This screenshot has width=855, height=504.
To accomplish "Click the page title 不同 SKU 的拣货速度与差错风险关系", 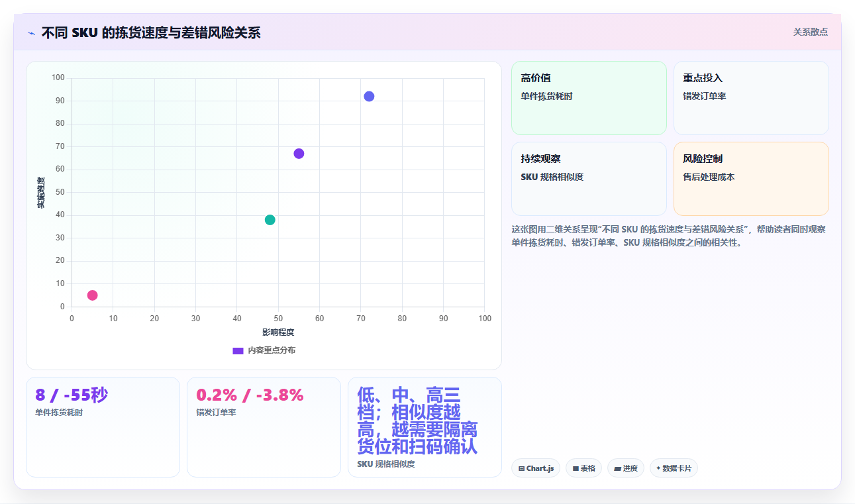I will click(151, 32).
